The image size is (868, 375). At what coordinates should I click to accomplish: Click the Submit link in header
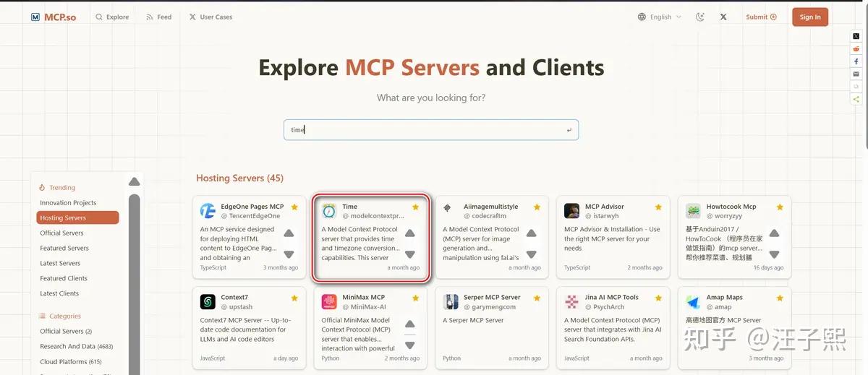point(761,17)
